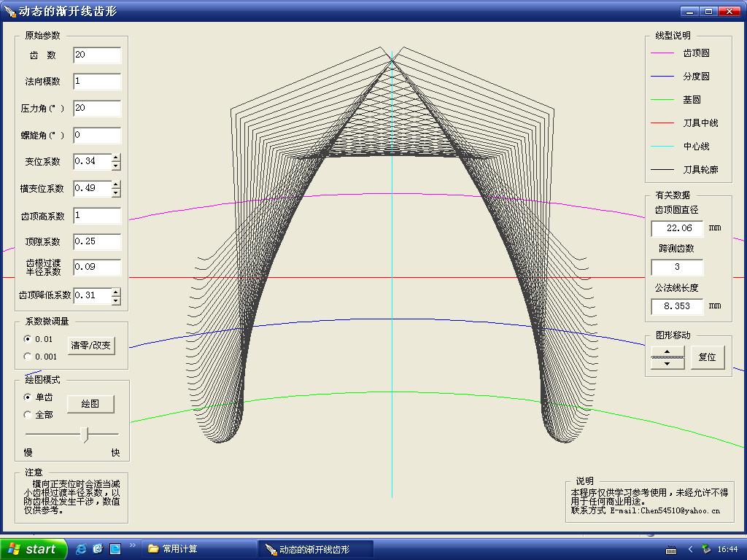747x560 pixels.
Task: Decrease 横变位系数 with down arrow
Action: [116, 192]
